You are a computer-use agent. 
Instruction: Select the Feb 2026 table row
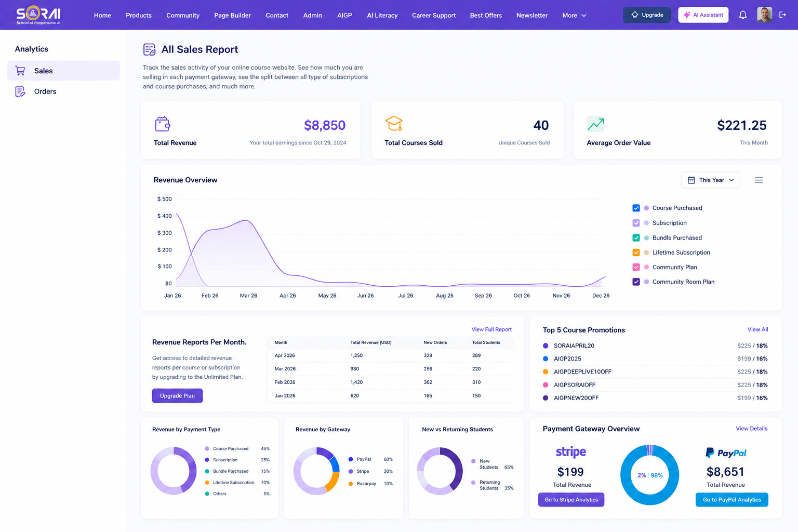tap(391, 382)
